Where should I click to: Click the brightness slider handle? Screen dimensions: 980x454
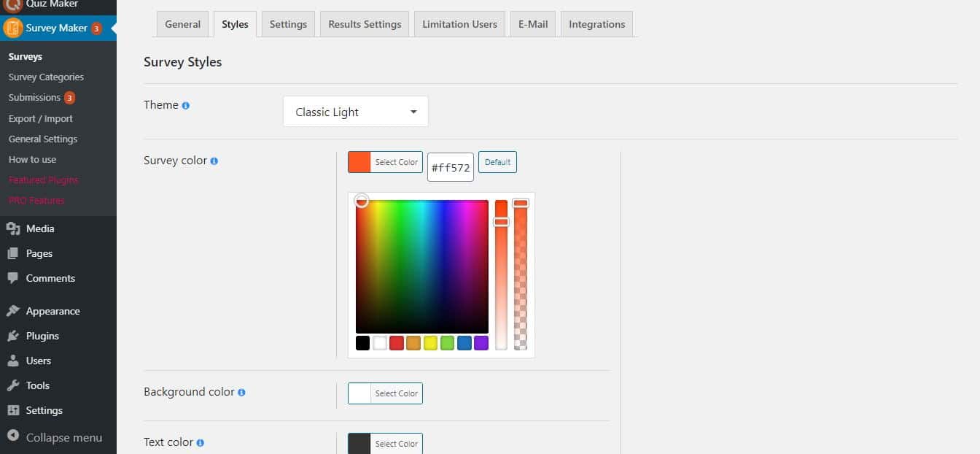click(501, 221)
